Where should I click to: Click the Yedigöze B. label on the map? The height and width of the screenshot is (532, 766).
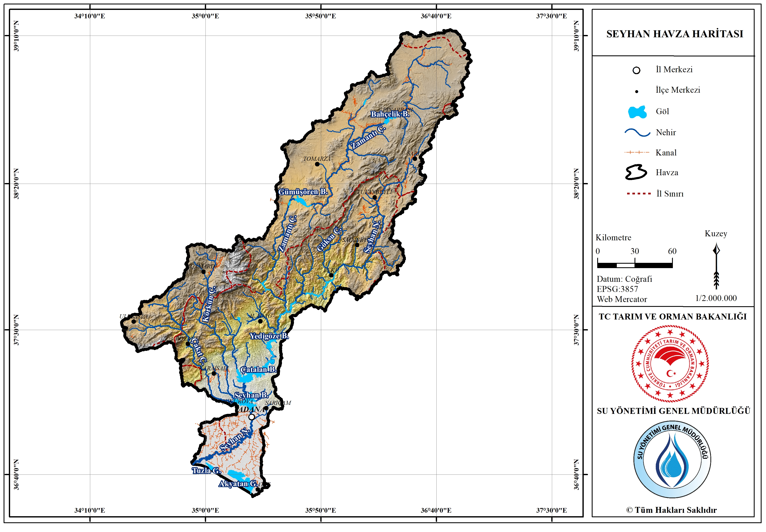click(x=269, y=336)
